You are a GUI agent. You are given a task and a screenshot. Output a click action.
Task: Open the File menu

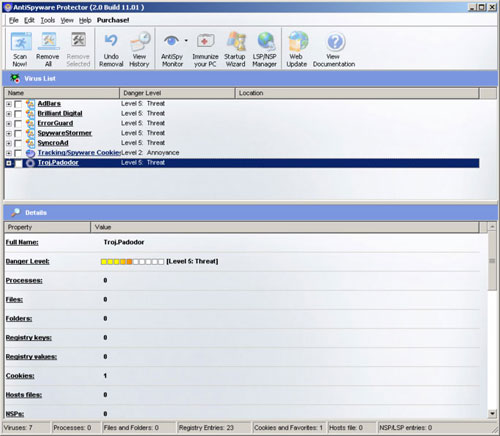(x=14, y=20)
